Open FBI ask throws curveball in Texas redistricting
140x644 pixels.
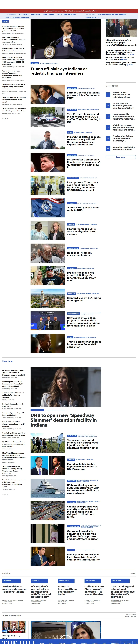(x=121, y=95)
